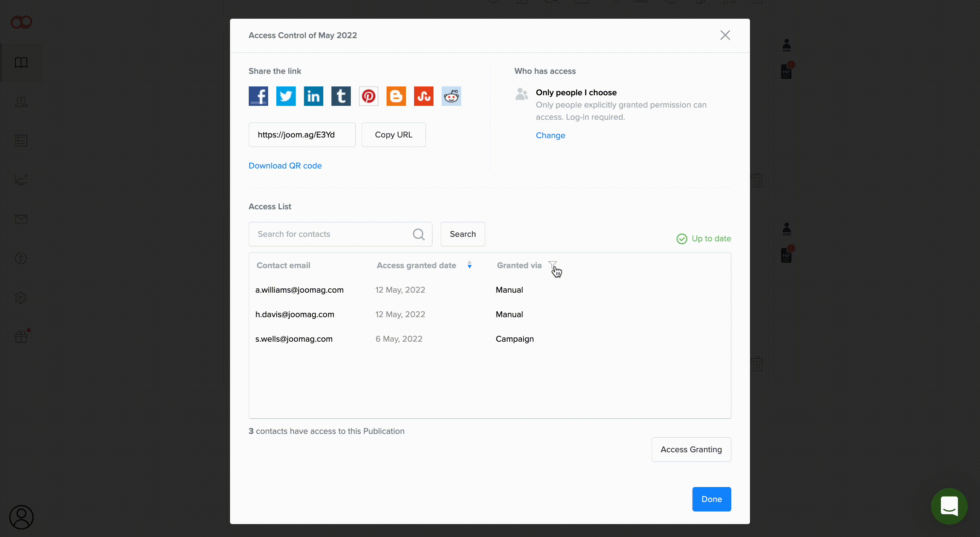Share on Tumblr

(341, 96)
